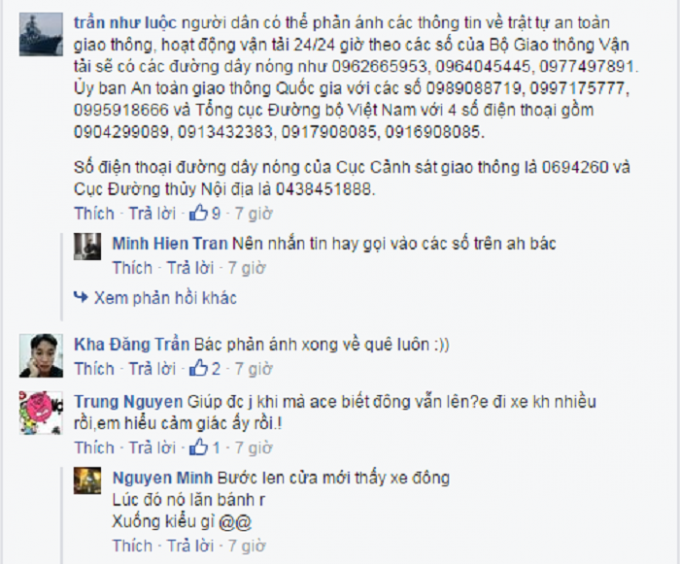The height and width of the screenshot is (564, 680).
Task: Click the thumbs-up icon showing 1 like
Action: tap(199, 447)
